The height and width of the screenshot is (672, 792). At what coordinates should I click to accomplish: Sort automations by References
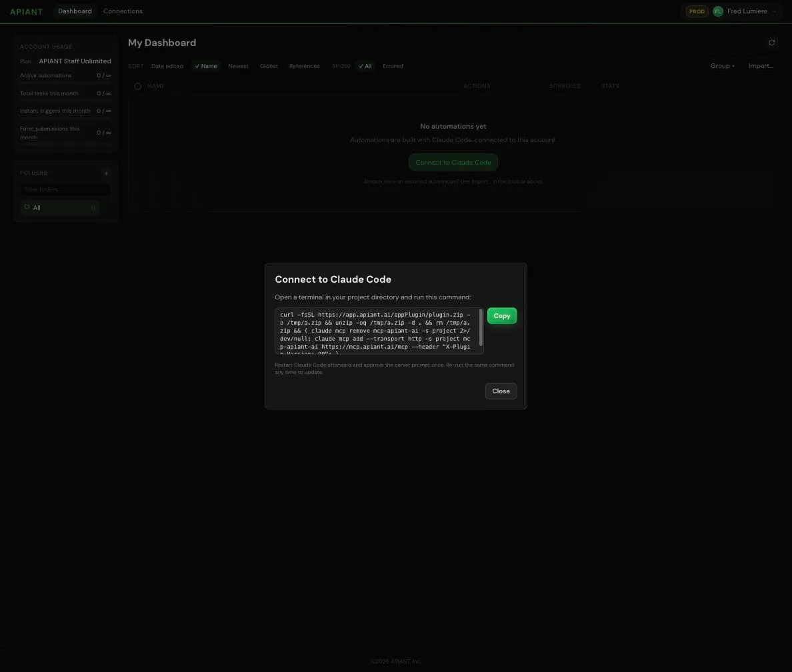click(304, 66)
